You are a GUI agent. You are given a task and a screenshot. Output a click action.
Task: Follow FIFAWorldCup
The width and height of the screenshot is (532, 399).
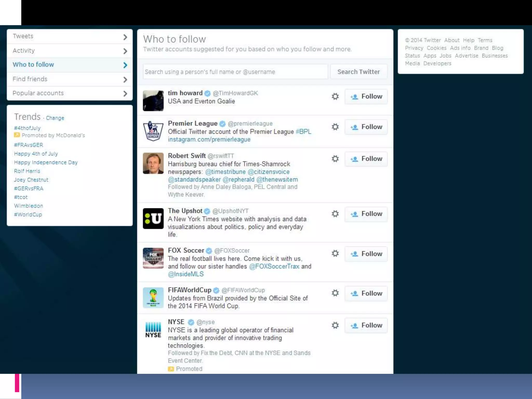366,294
